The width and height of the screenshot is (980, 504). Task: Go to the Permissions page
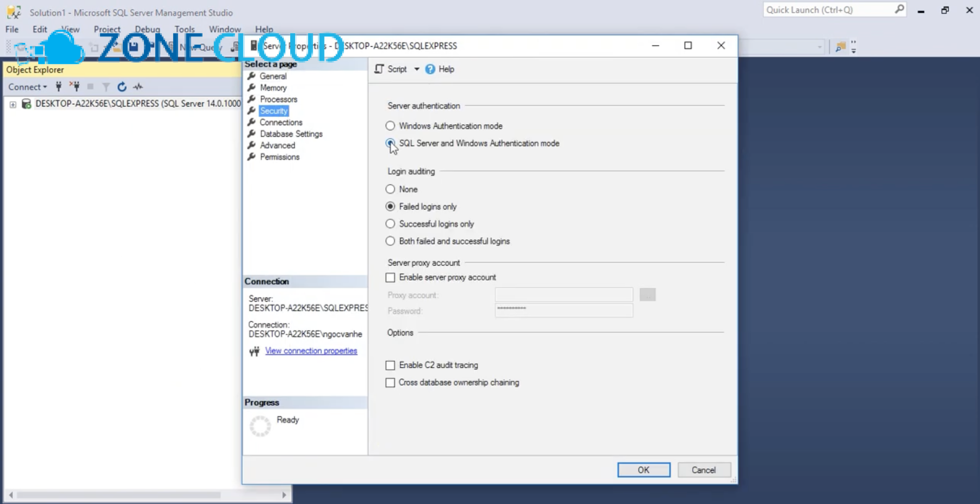coord(280,157)
